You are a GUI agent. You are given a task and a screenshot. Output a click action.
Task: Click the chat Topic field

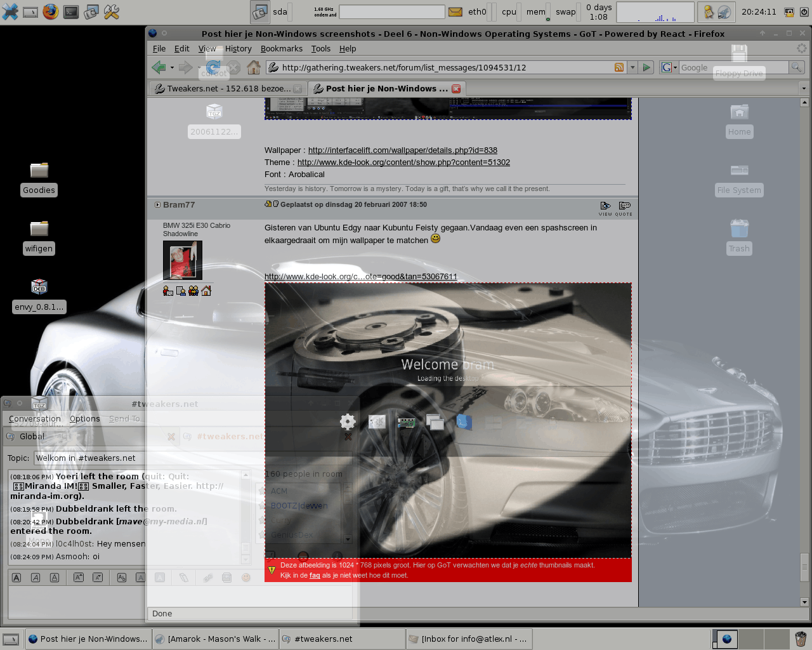[x=193, y=458]
